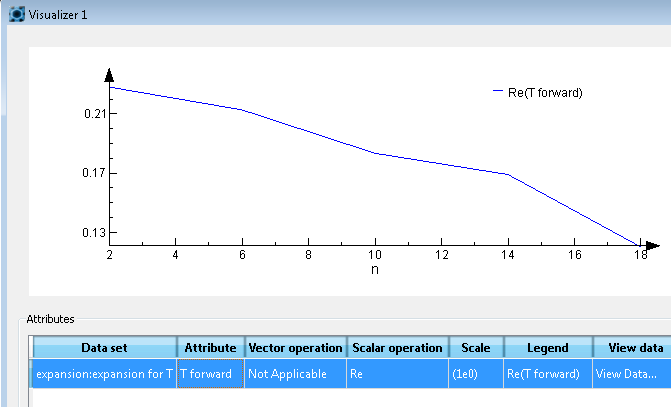Click the x-axis tick label 8

coord(309,255)
